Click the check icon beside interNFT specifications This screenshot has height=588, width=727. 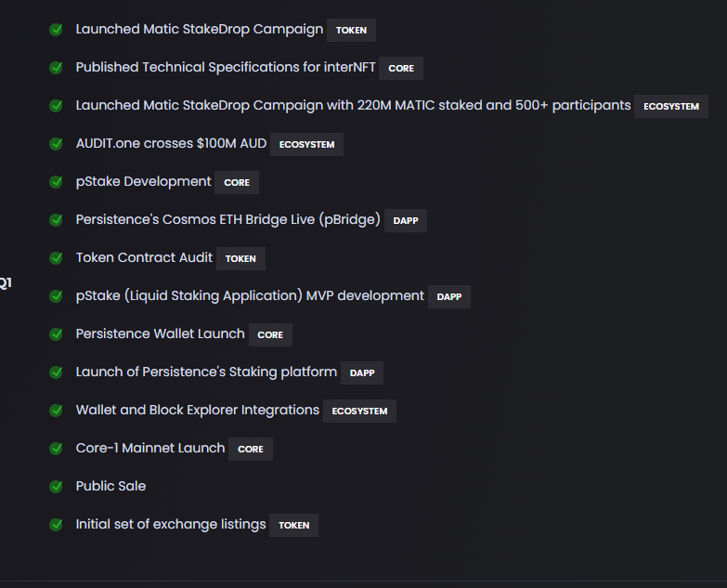point(57,68)
